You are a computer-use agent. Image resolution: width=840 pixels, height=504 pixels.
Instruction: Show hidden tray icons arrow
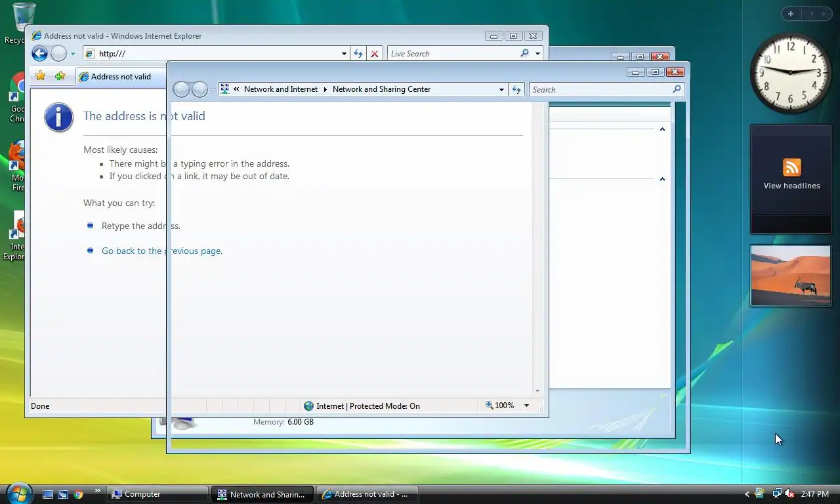pyautogui.click(x=747, y=494)
